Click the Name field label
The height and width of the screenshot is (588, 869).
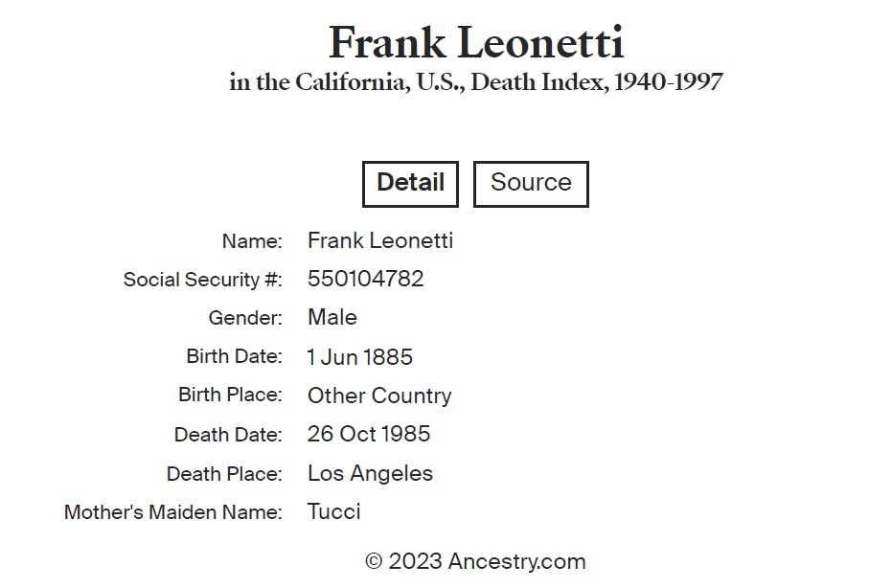(x=252, y=241)
